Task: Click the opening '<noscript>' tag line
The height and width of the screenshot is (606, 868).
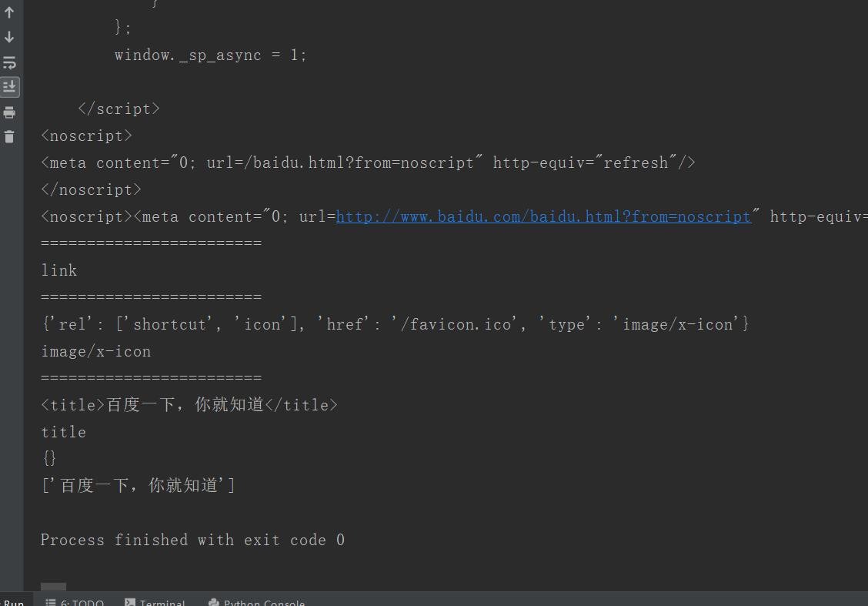Action: click(86, 136)
